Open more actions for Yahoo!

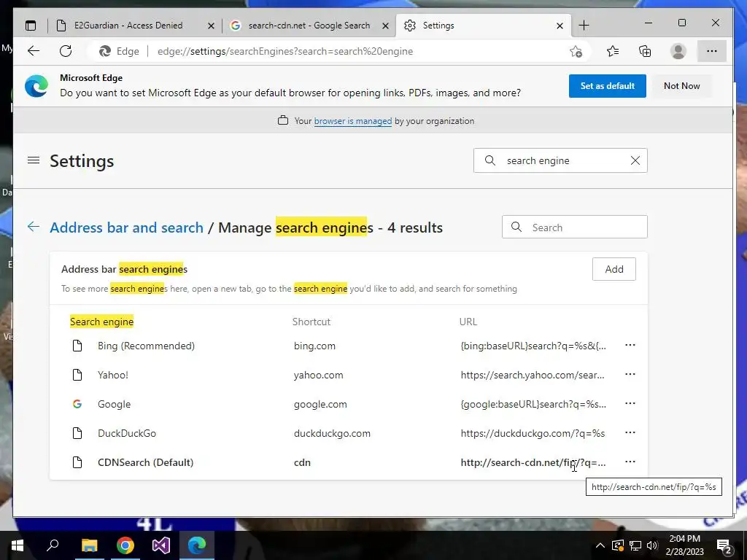630,374
